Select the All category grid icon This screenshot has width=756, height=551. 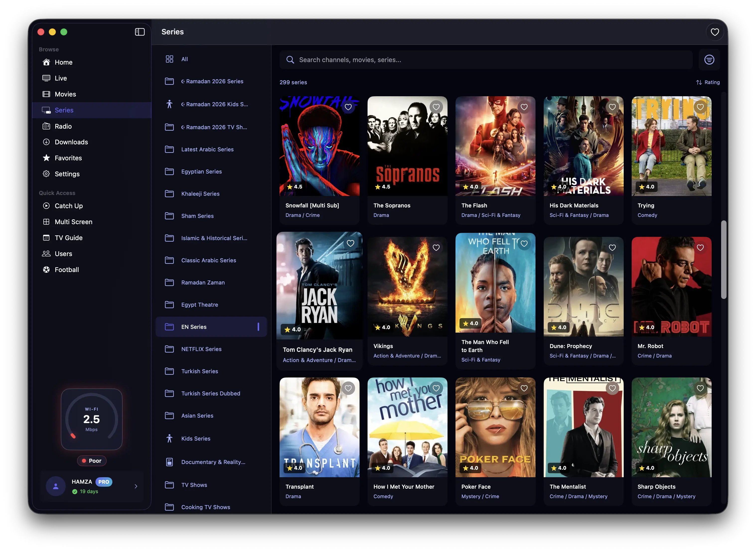(x=169, y=59)
